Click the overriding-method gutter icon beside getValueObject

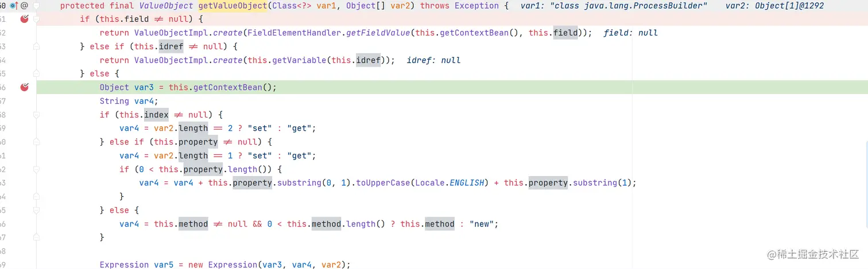coord(13,6)
